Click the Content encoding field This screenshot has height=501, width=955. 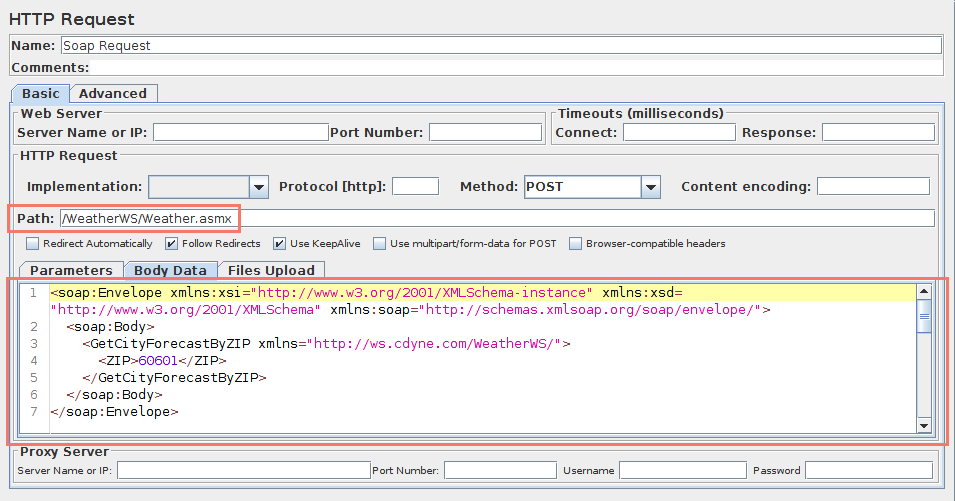tap(872, 187)
